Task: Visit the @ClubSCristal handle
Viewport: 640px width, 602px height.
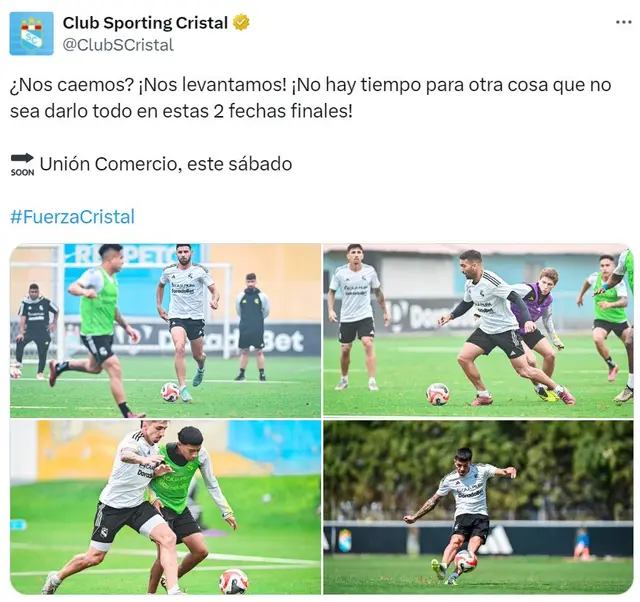Action: (x=118, y=45)
